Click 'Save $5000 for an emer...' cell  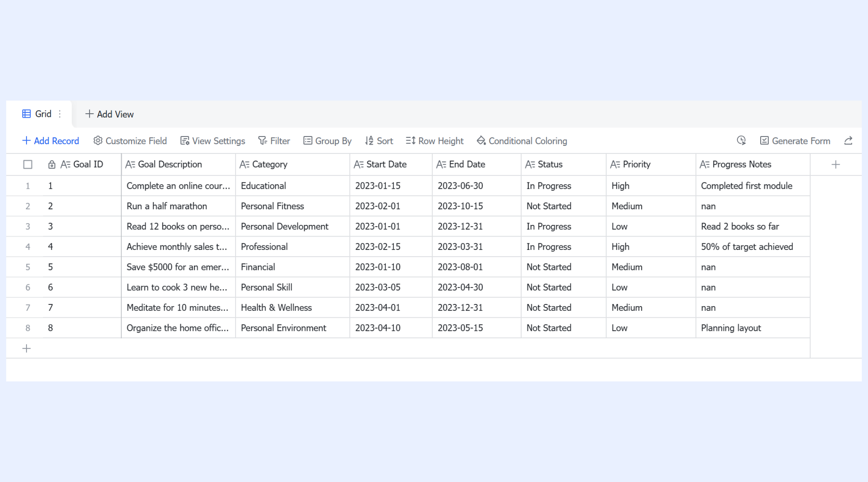[x=178, y=267]
